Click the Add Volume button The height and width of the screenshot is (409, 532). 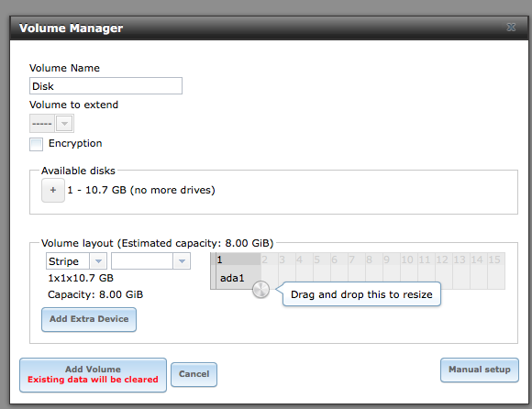point(93,375)
